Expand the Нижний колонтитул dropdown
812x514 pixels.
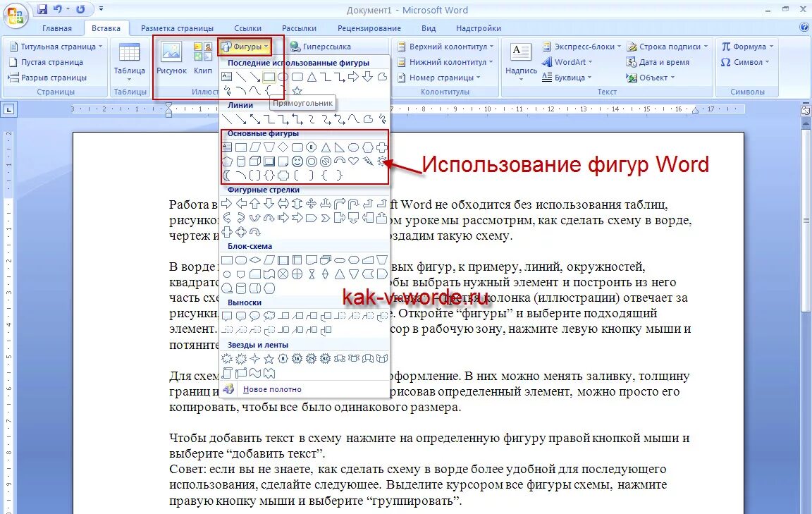445,62
